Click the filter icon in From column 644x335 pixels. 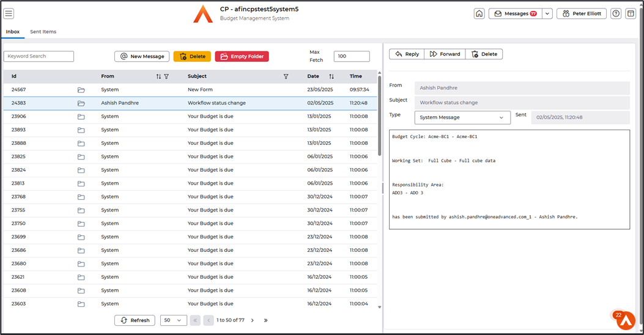tap(166, 76)
